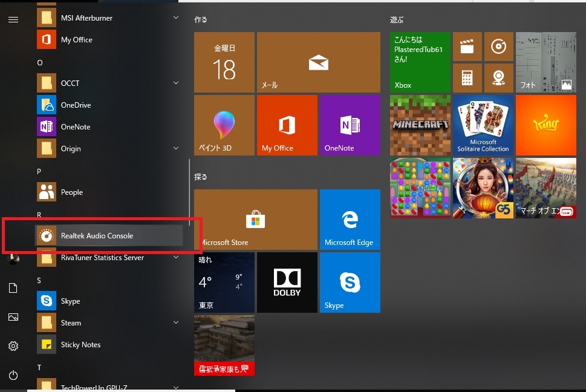
Task: Launch the Microsoft Edge tile
Action: (350, 220)
